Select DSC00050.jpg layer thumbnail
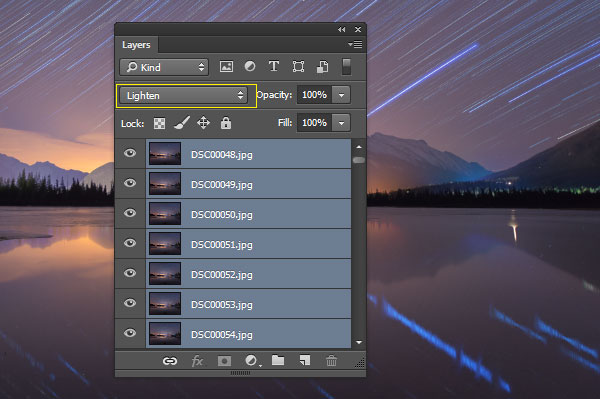 tap(165, 213)
